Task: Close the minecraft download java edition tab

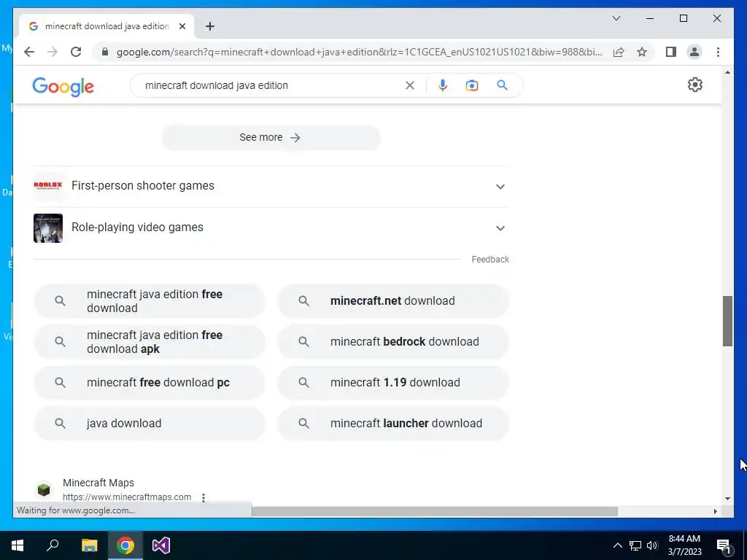Action: pos(182,26)
